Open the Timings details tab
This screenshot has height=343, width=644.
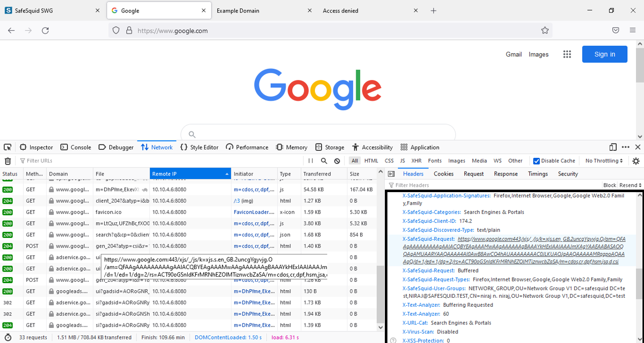pyautogui.click(x=538, y=174)
